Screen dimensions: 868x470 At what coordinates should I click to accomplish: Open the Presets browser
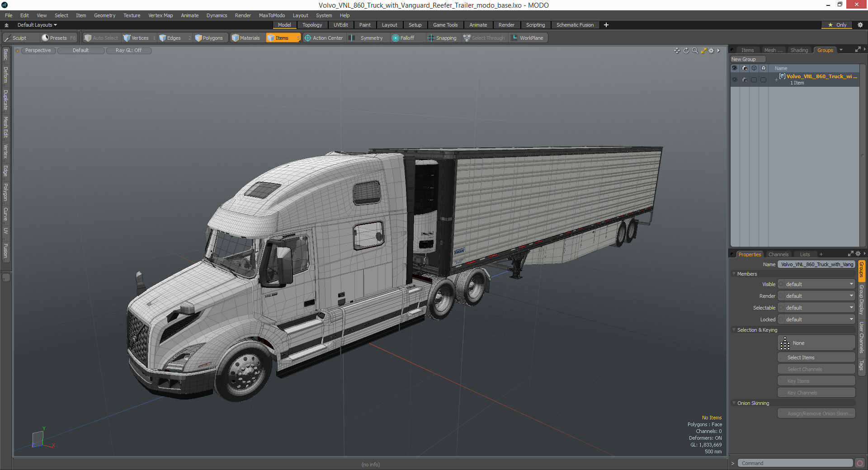coord(58,38)
